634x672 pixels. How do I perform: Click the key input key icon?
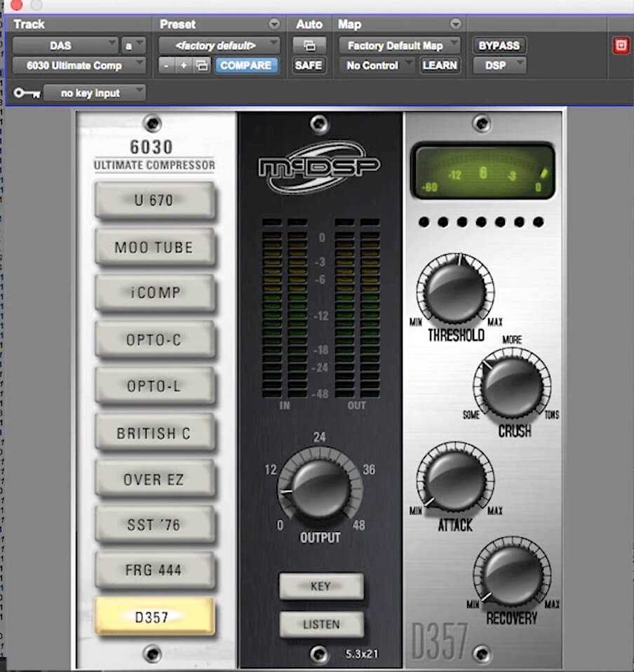point(27,93)
